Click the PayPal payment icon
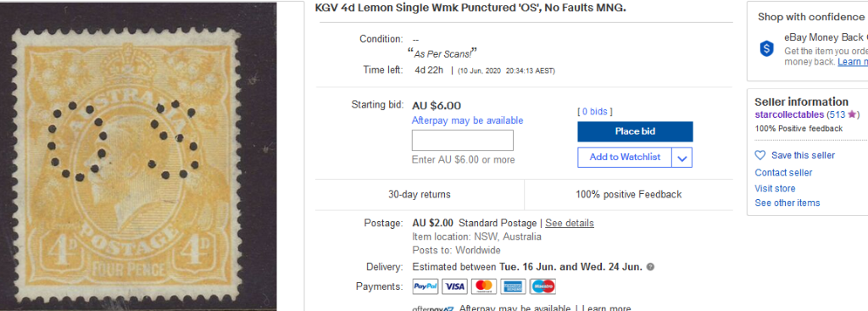This screenshot has height=311, width=868. (x=426, y=286)
